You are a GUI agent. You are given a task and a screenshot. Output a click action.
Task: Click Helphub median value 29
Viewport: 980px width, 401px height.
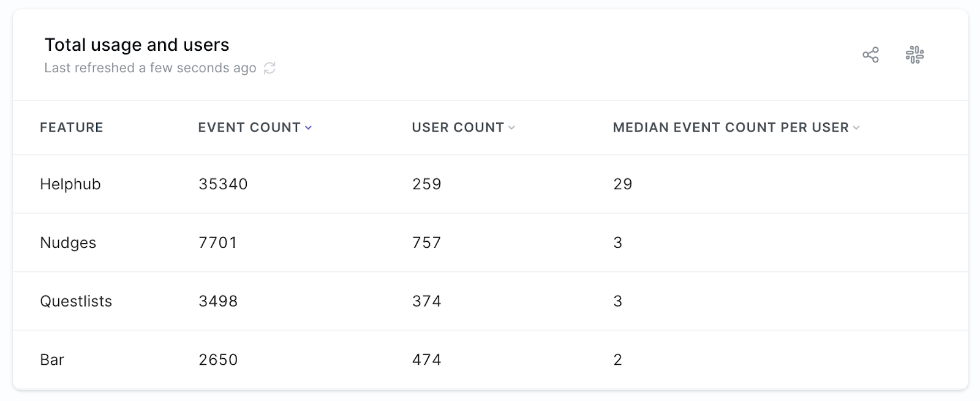(x=622, y=184)
